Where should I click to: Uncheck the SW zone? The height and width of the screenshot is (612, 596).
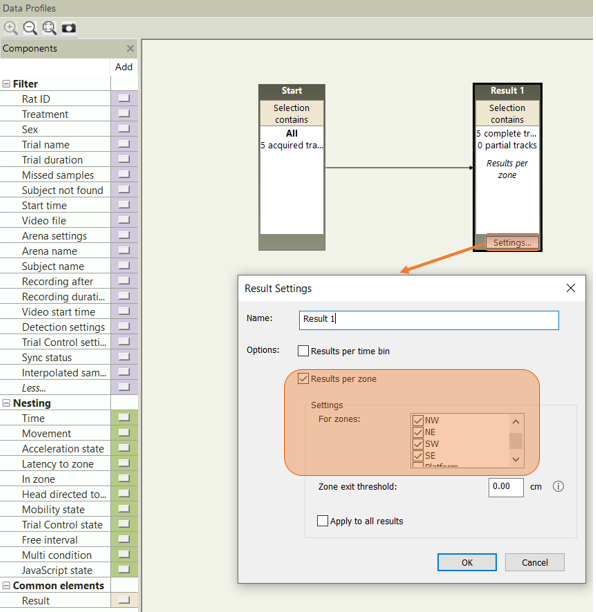click(418, 444)
